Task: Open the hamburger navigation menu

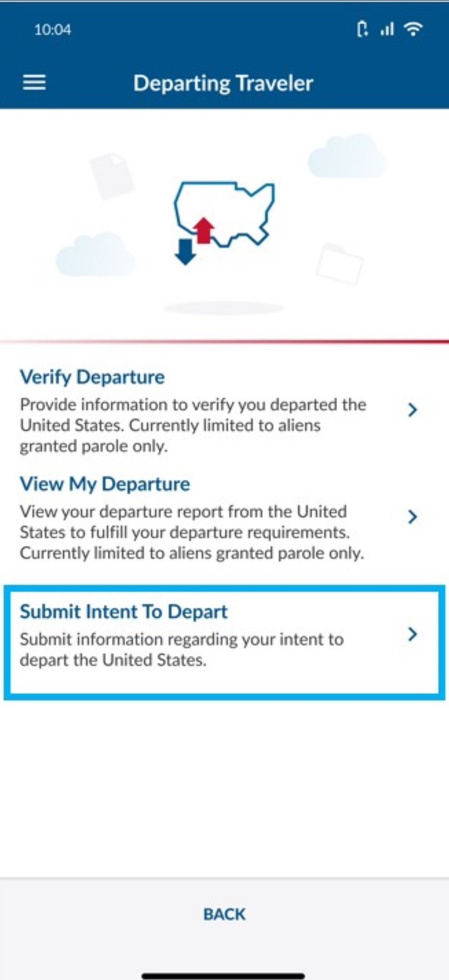Action: click(x=34, y=83)
